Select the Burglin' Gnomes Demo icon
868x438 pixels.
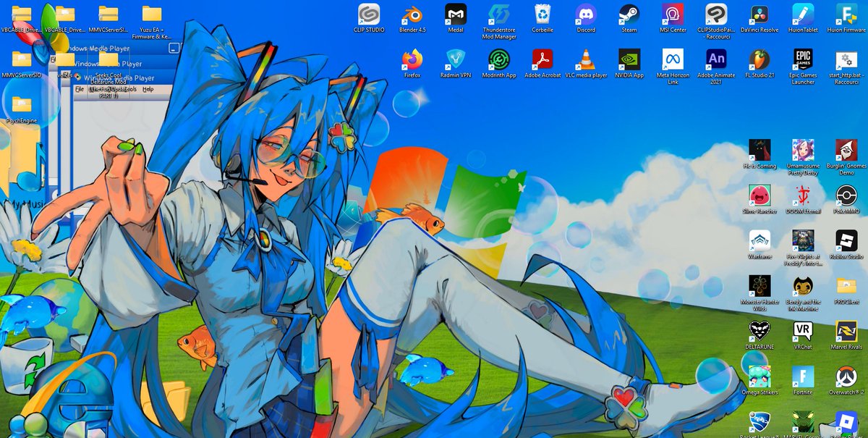pyautogui.click(x=846, y=150)
